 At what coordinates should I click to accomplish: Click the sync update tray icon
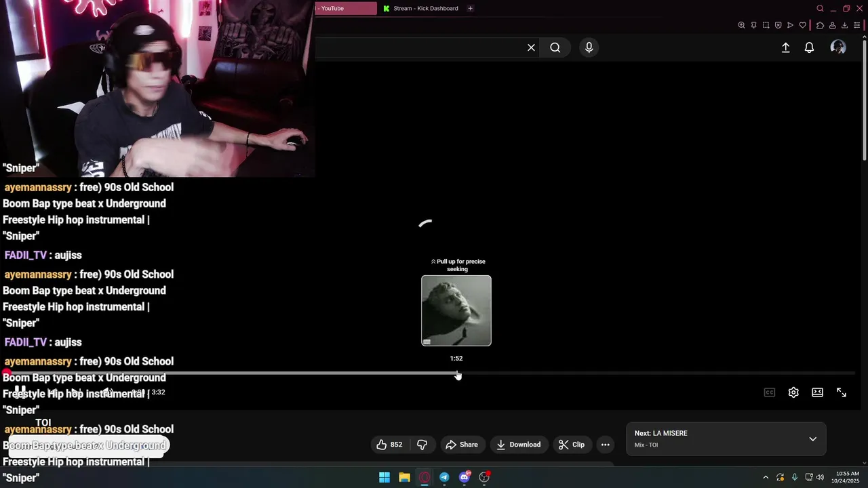point(781,477)
